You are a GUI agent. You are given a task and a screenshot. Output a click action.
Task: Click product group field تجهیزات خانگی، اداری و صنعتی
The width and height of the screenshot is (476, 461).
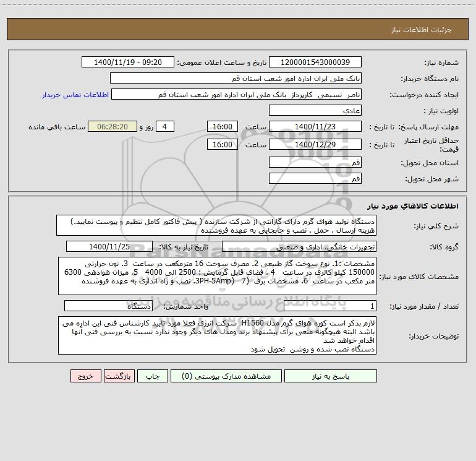(x=299, y=246)
